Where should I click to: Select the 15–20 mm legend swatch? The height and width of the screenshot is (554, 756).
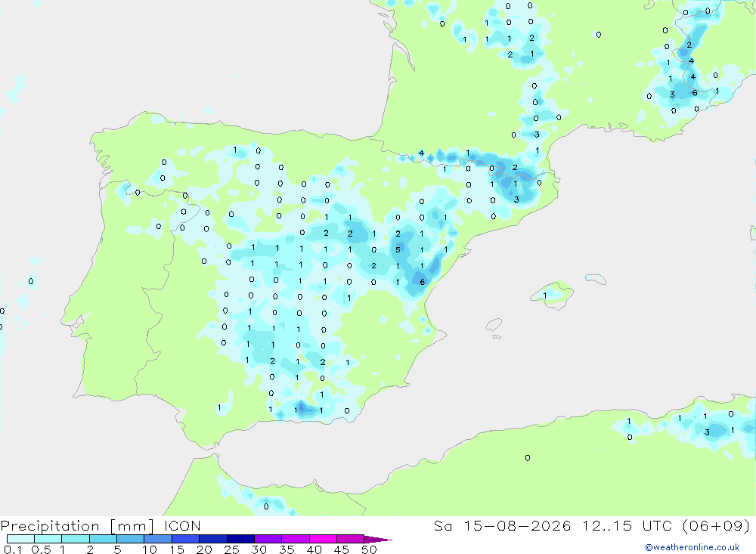(x=185, y=539)
